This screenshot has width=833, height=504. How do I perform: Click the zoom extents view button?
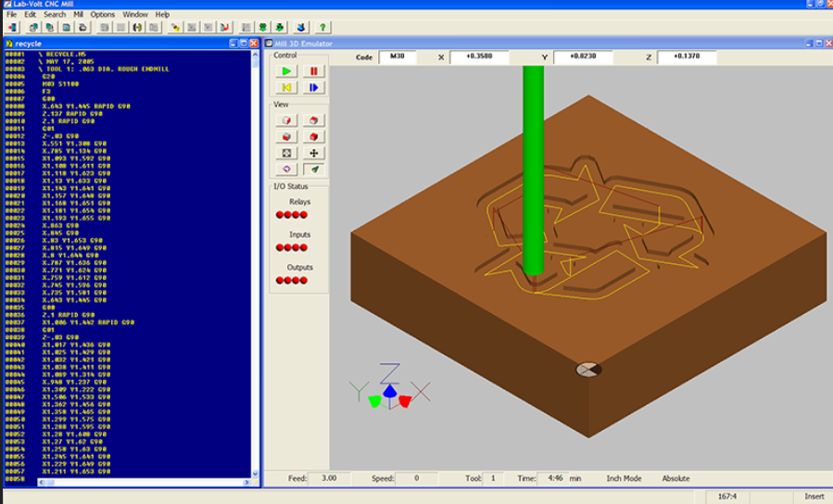click(286, 153)
